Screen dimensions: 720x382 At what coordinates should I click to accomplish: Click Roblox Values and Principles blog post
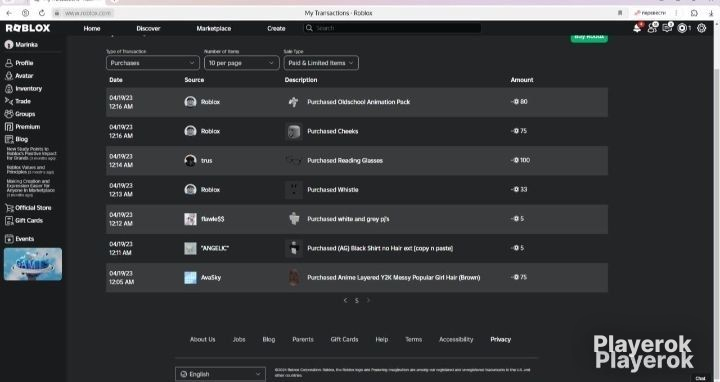[30, 169]
